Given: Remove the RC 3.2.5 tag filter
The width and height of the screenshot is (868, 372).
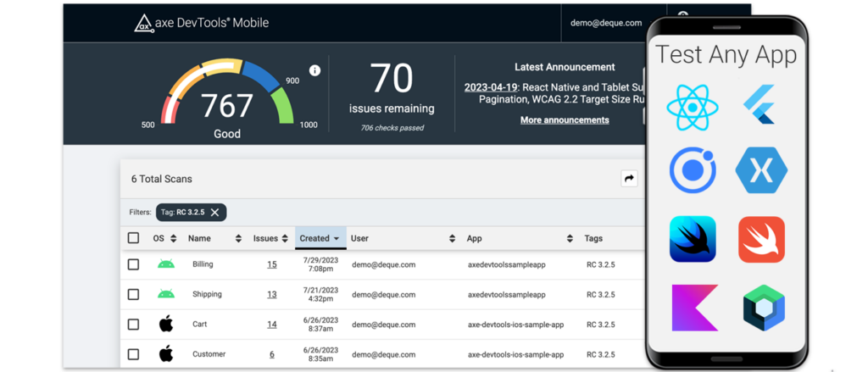Looking at the screenshot, I should click(x=214, y=212).
